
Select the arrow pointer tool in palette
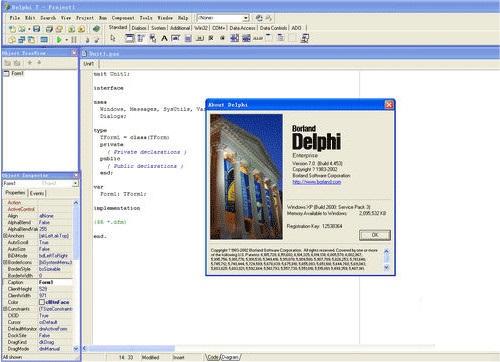pyautogui.click(x=113, y=38)
